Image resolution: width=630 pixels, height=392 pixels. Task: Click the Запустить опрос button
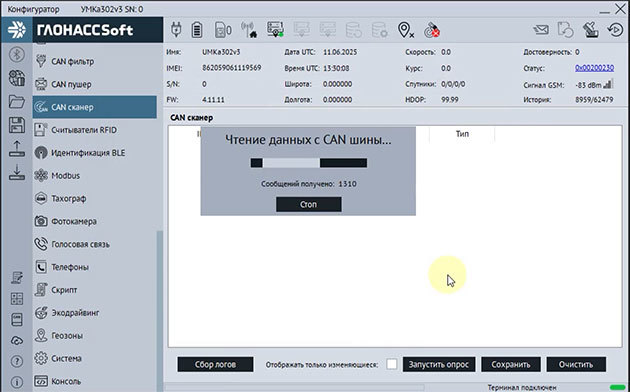click(439, 364)
